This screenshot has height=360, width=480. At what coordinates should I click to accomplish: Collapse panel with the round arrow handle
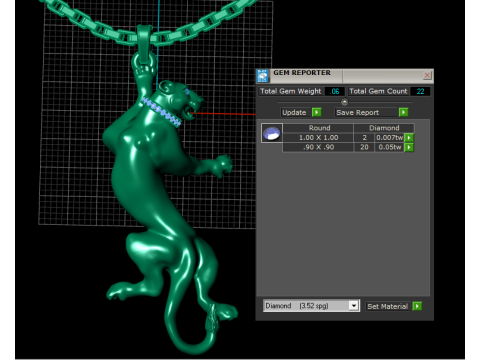tap(344, 102)
